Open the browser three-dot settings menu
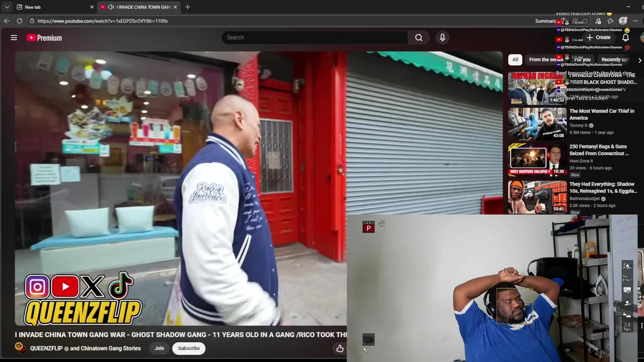 (635, 21)
